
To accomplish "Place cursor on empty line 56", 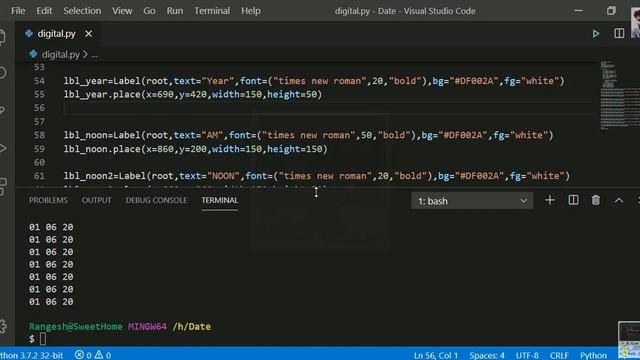I will 329,108.
